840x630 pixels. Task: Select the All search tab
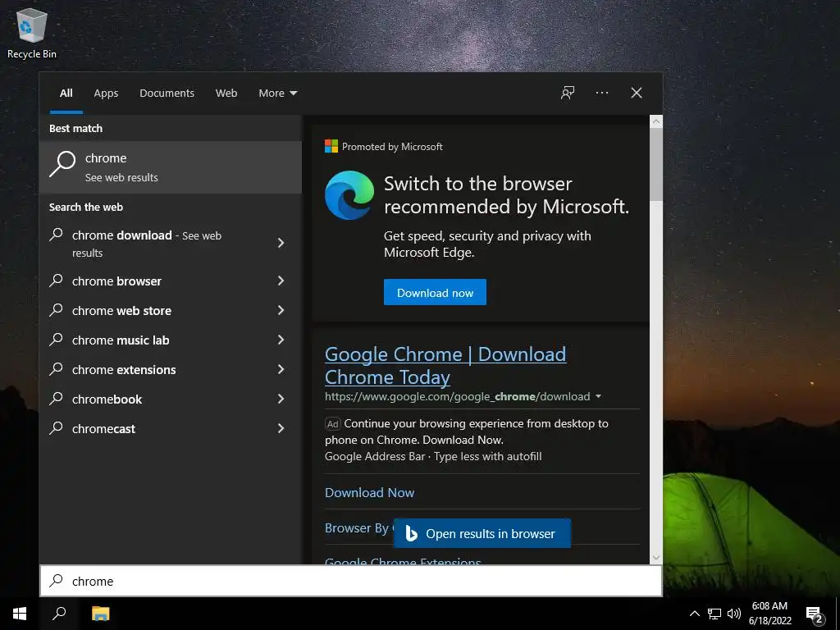click(66, 94)
